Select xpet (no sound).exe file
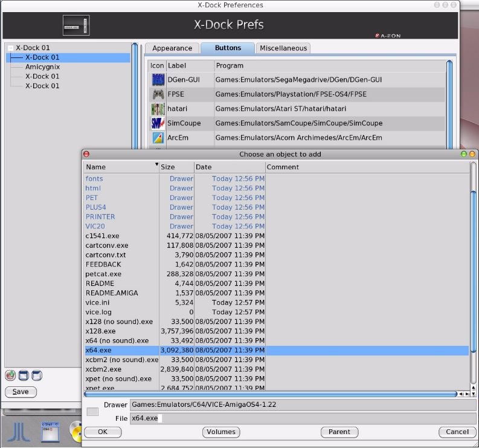 point(118,379)
